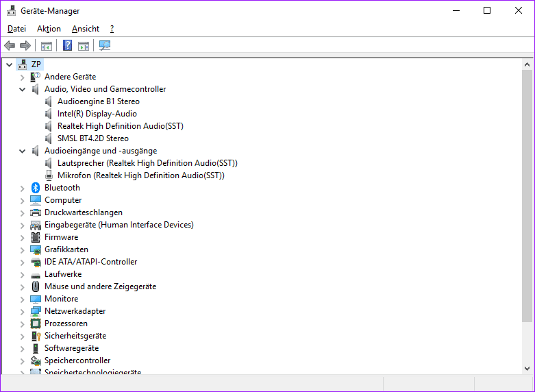The image size is (535, 392).
Task: Click the vertical scrollbar thumb
Action: [x=527, y=196]
